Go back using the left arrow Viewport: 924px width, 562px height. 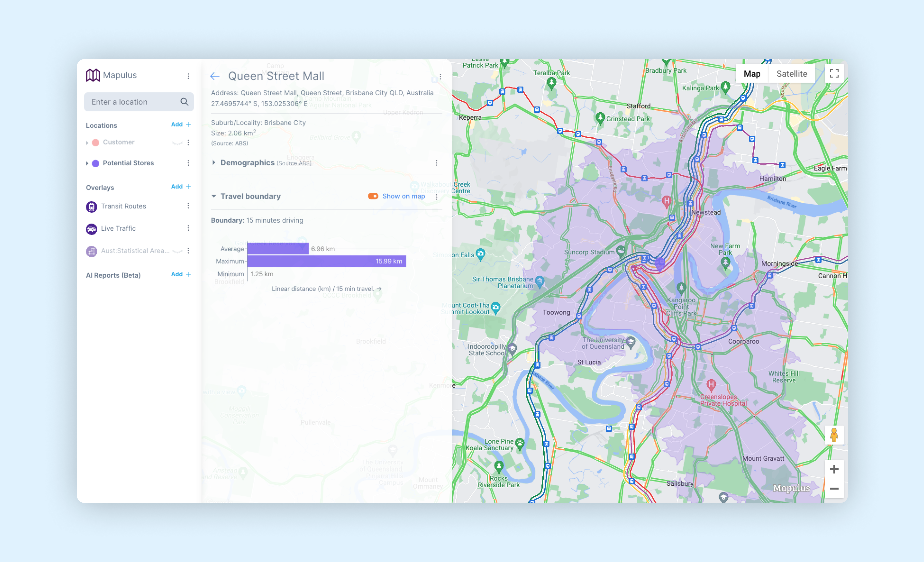coord(215,76)
